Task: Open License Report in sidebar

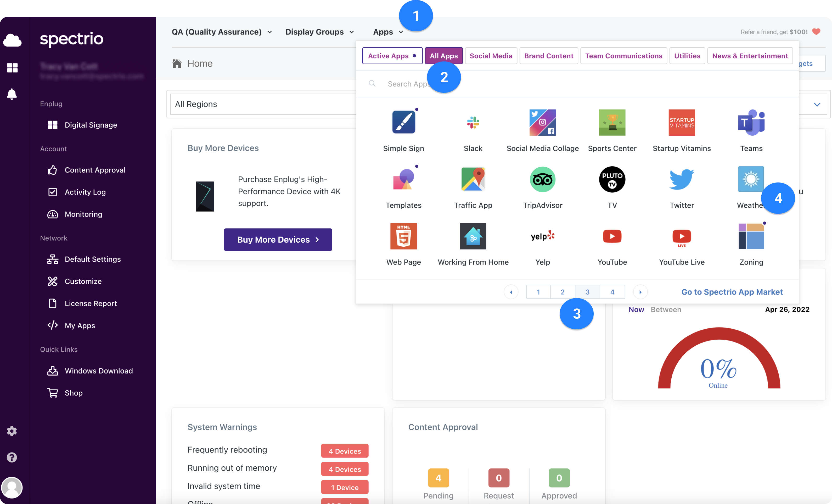Action: point(82,303)
